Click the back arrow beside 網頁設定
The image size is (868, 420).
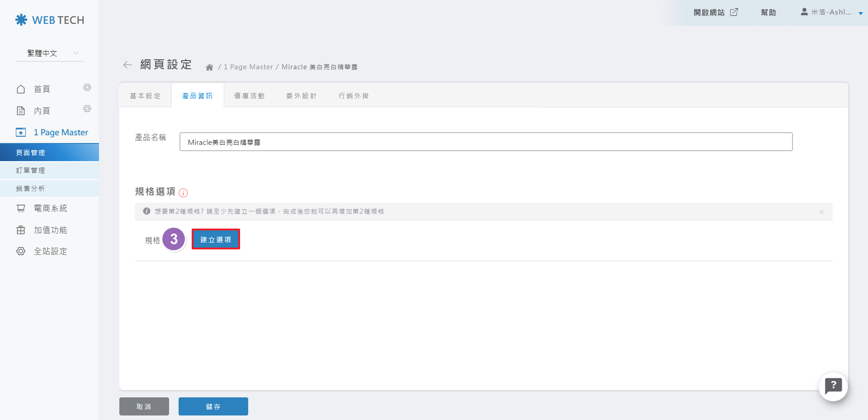coord(127,65)
